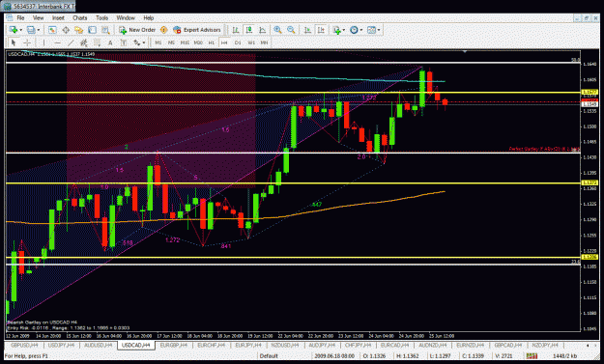Viewport: 604px width, 364px height.
Task: Select the Equidistant Channel tool
Action: (x=83, y=42)
